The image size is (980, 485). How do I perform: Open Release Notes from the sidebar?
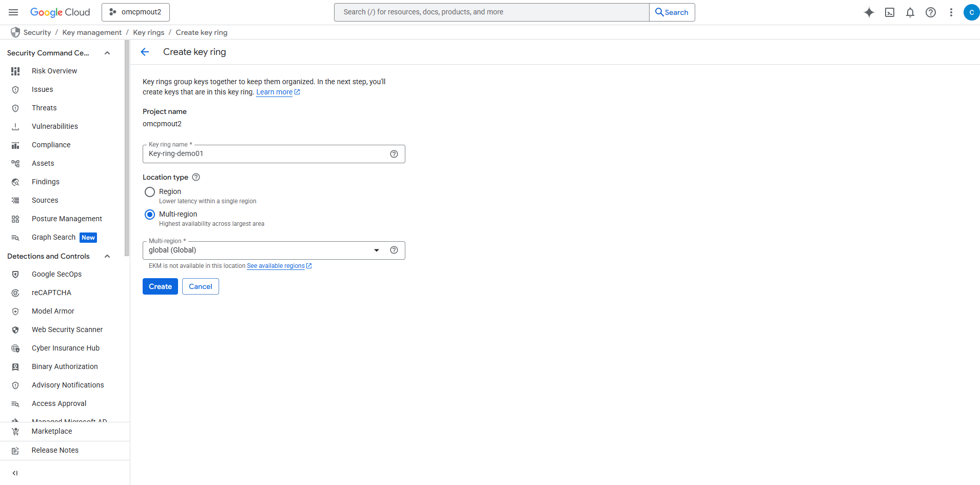click(x=54, y=450)
